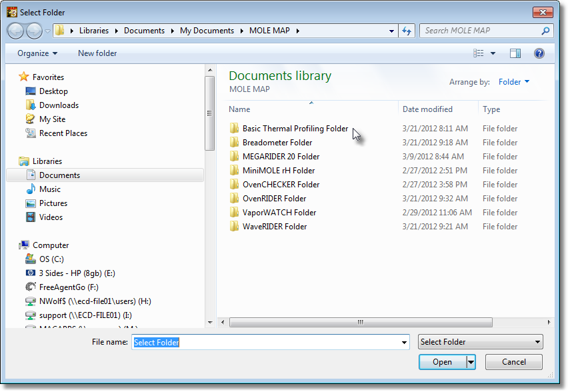568x392 pixels.
Task: Click the folder icon in address bar
Action: (x=60, y=31)
